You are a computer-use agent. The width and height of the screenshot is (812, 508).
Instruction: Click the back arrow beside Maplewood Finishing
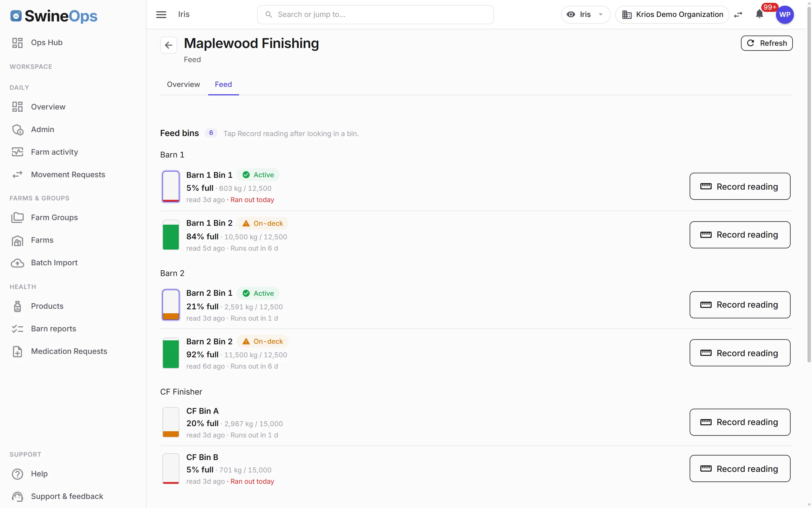[168, 45]
